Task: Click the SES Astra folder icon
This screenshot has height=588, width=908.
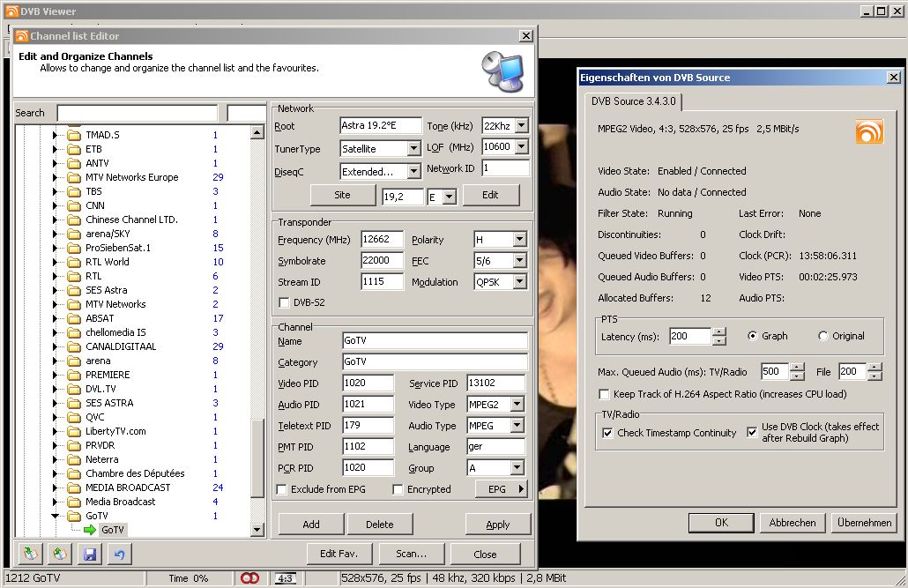Action: tap(73, 290)
